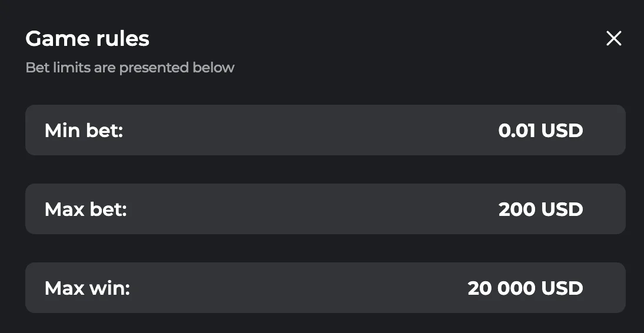Screen dimensions: 644x333
Task: Select the Min bet row
Action: [325, 130]
